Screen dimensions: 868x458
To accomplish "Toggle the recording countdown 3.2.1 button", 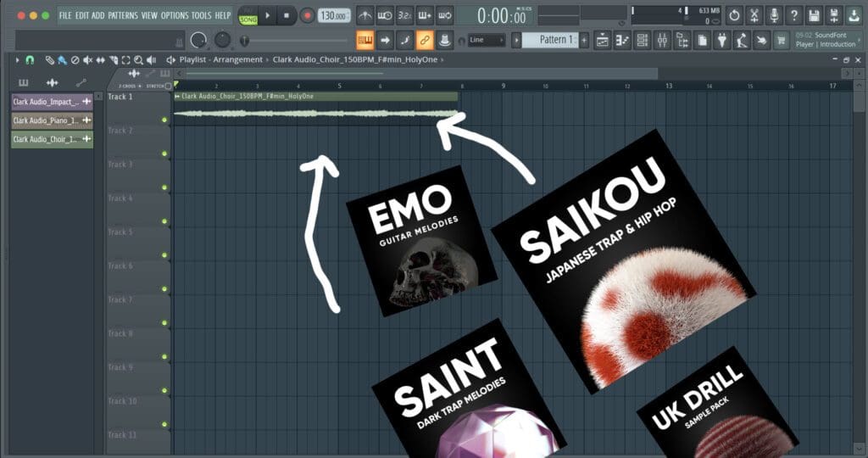I will pyautogui.click(x=404, y=15).
